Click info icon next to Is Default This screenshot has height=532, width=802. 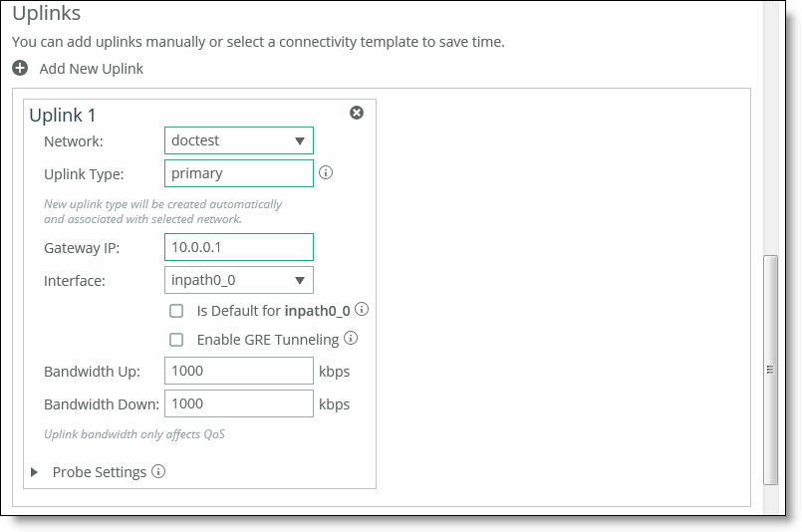click(x=363, y=309)
